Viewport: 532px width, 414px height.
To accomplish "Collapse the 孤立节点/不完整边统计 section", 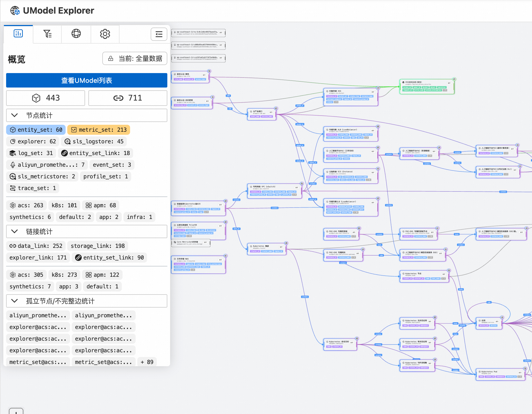I will [87, 301].
